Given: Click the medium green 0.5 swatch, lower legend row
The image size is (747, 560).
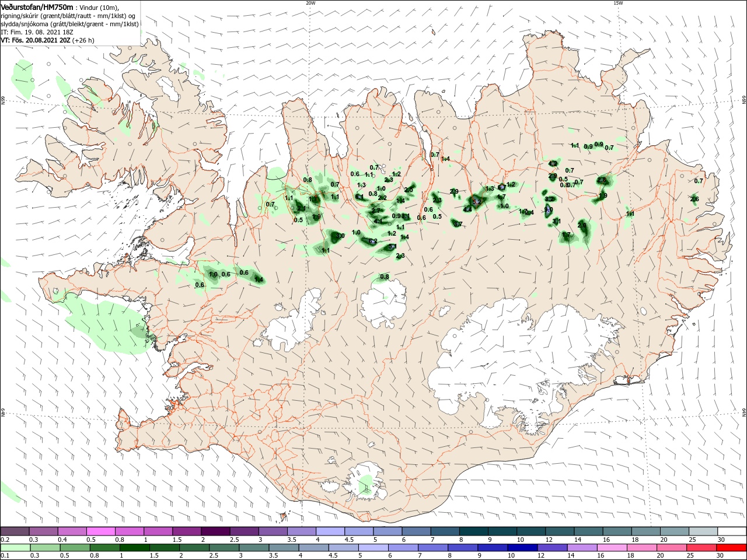Looking at the screenshot, I should [75, 547].
